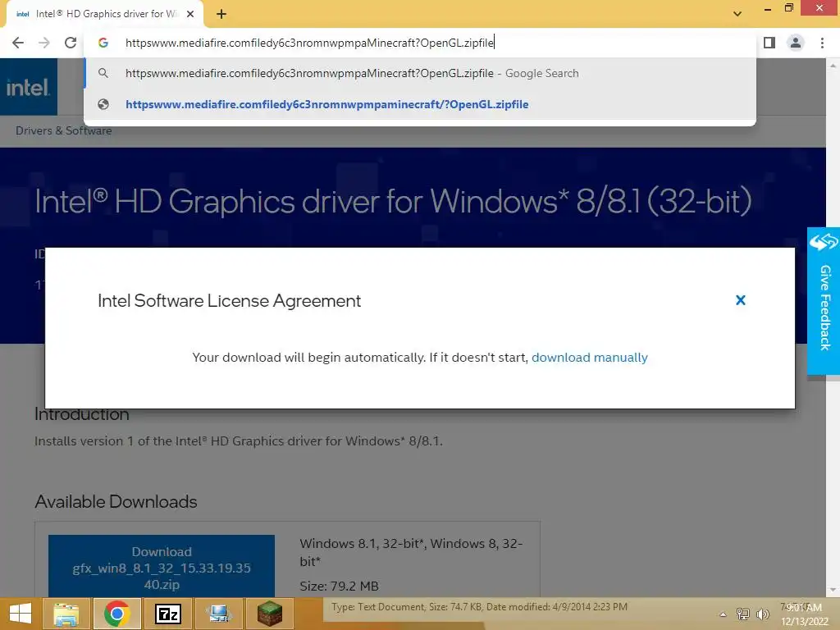
Task: Close the Intel HD Graphics driver tab
Action: [x=190, y=15]
